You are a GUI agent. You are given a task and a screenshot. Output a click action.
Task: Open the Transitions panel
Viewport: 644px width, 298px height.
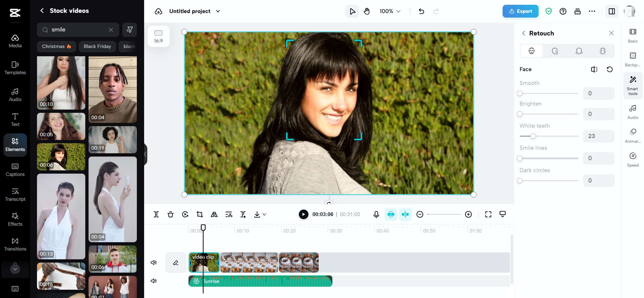click(15, 244)
